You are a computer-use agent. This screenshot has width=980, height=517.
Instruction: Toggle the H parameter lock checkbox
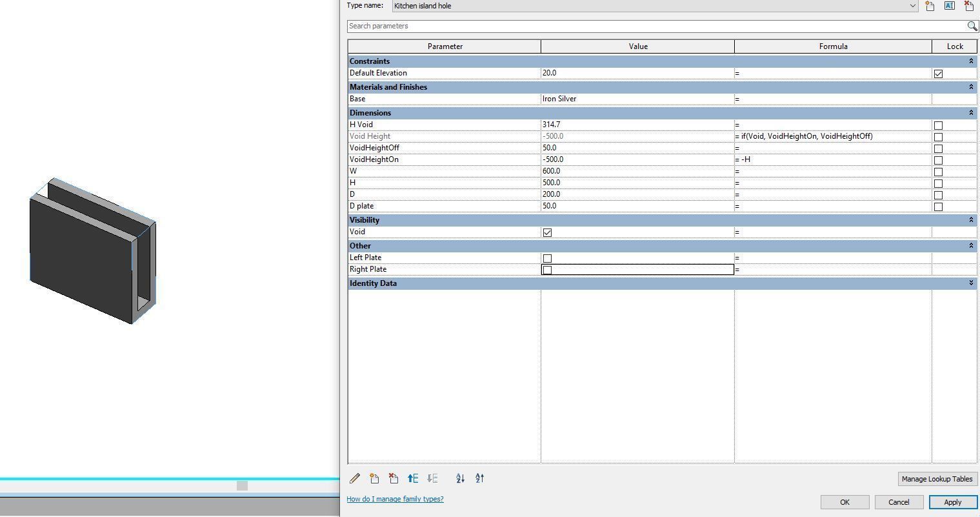[938, 183]
